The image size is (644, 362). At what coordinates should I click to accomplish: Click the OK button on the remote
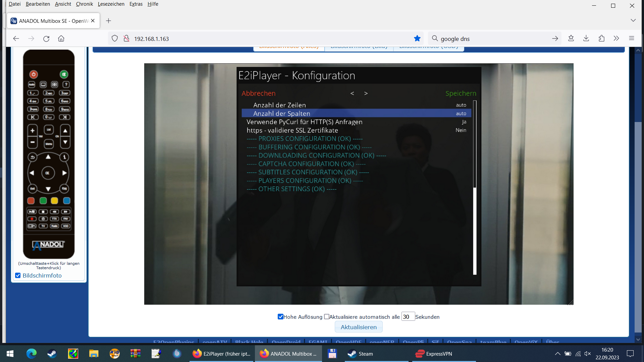click(x=48, y=173)
